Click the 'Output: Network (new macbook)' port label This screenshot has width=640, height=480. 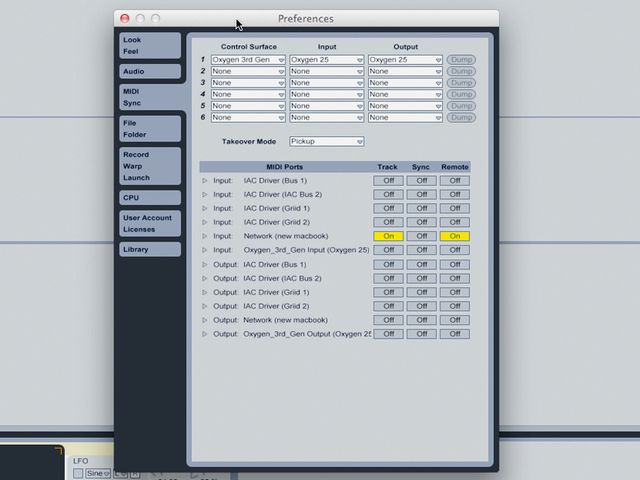click(x=270, y=320)
